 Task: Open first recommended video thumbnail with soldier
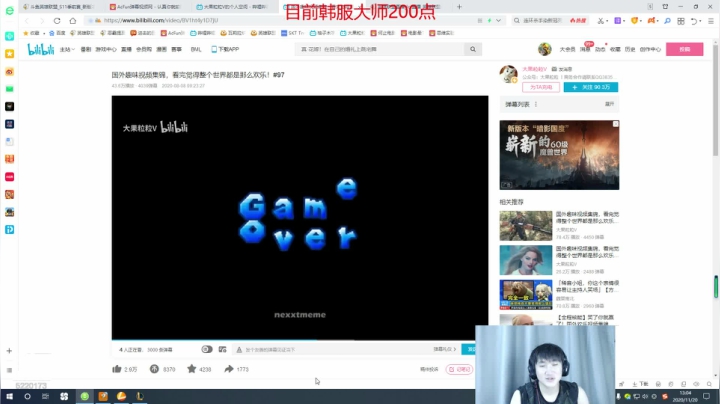point(526,226)
